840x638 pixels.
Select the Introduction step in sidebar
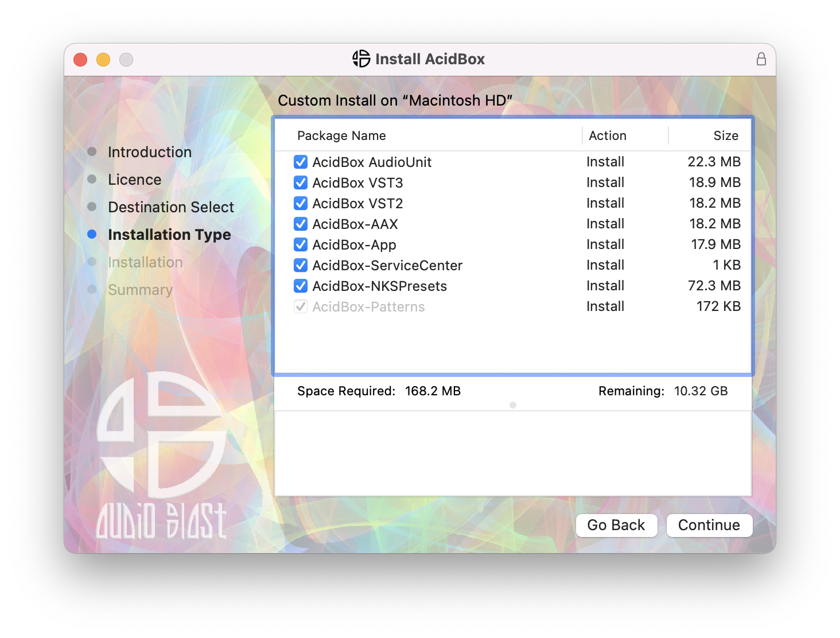150,152
